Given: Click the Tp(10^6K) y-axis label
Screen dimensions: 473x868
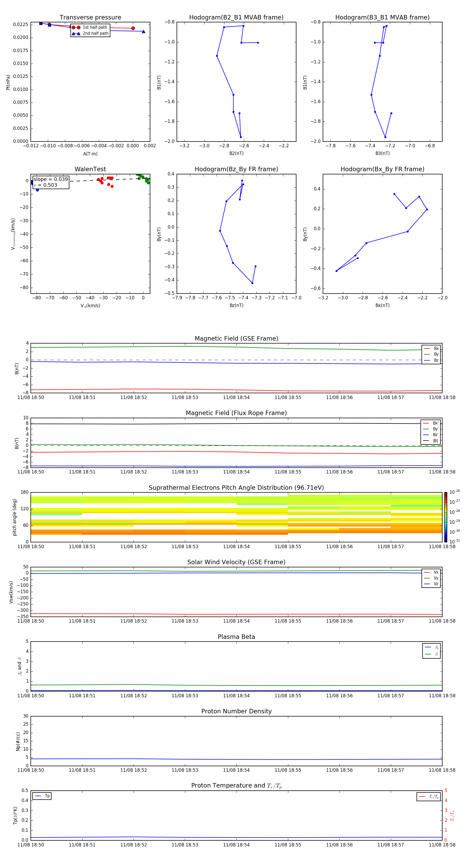Looking at the screenshot, I should [x=15, y=815].
